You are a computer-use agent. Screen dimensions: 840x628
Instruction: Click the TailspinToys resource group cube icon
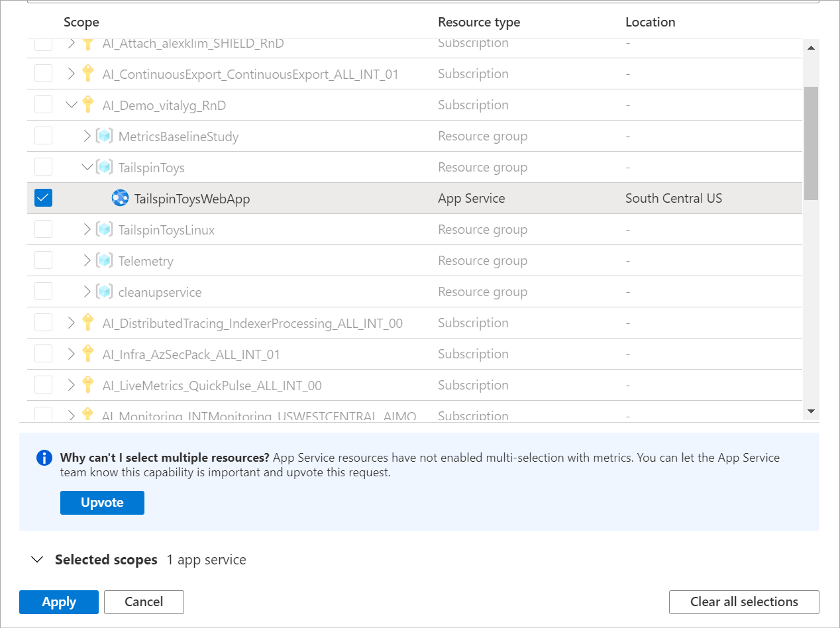(104, 168)
